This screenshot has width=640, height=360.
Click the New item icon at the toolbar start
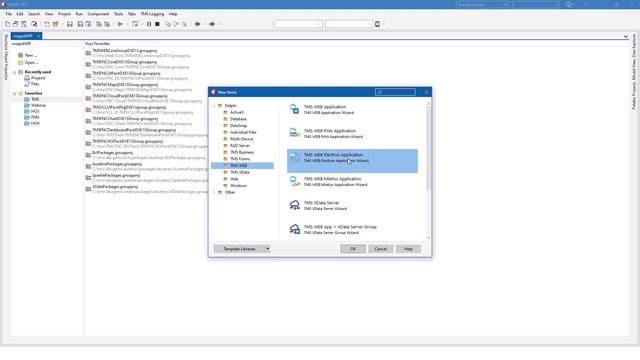7,24
